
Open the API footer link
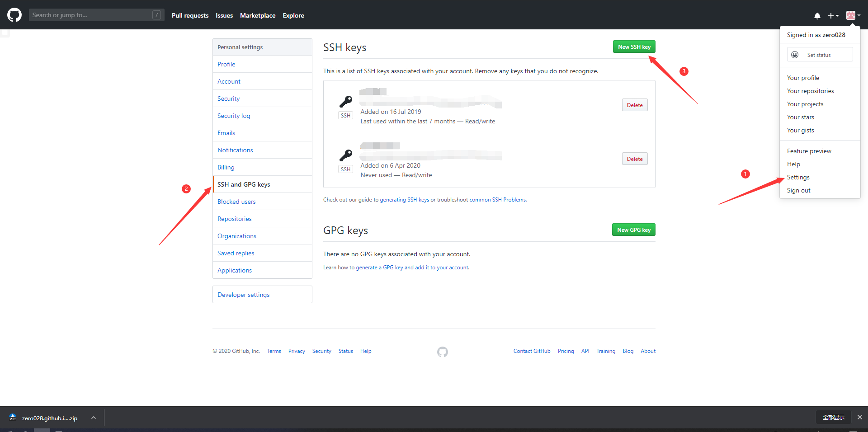point(585,351)
